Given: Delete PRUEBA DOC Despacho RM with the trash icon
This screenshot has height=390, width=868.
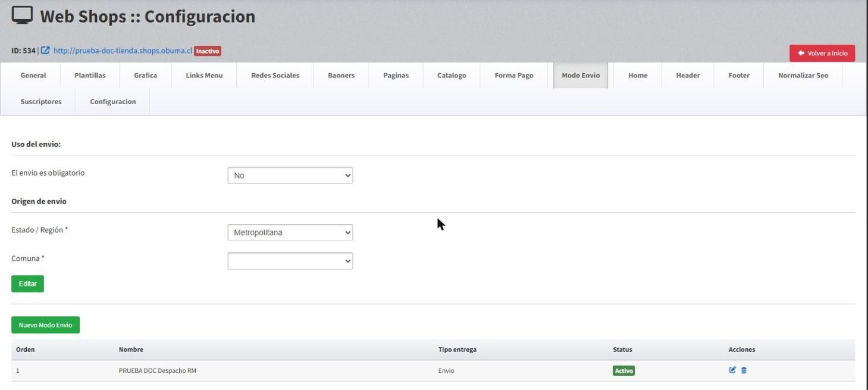Looking at the screenshot, I should (x=744, y=370).
